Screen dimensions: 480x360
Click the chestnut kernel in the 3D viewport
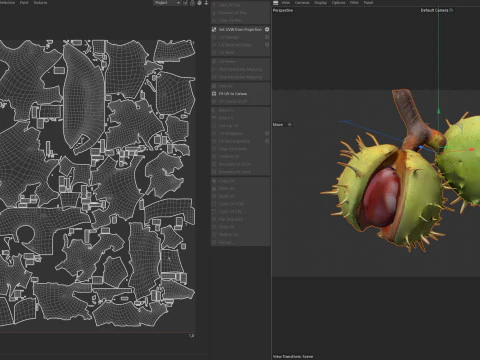(382, 197)
